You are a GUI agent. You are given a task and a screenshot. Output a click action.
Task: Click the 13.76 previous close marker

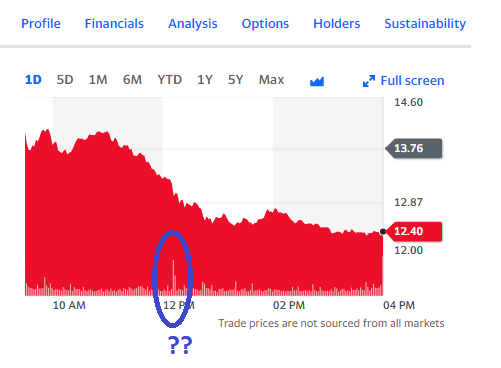(413, 148)
